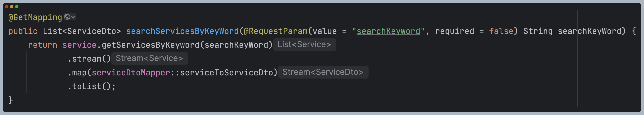Screen dimensions: 644x115
Task: Click the @GetMapping annotation
Action: 35,17
